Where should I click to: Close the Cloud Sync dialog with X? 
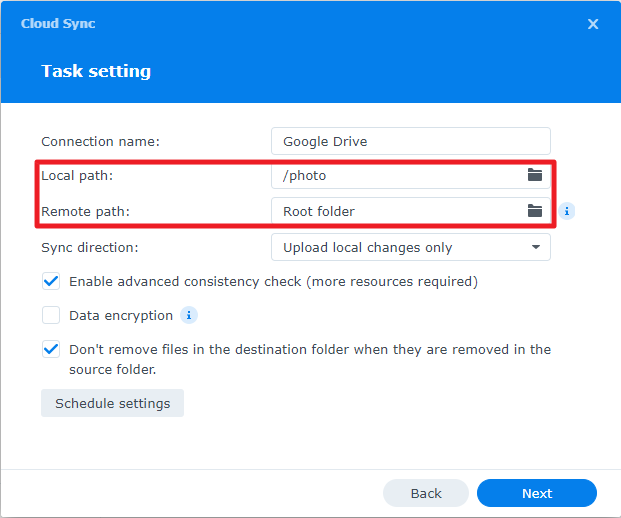point(593,24)
